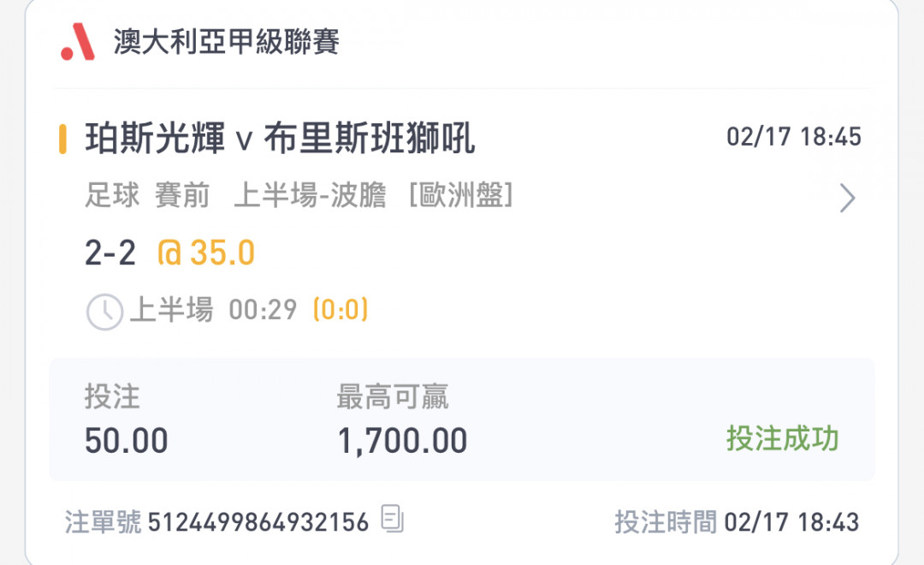
Task: Click the live score (0:0)
Action: point(341,310)
